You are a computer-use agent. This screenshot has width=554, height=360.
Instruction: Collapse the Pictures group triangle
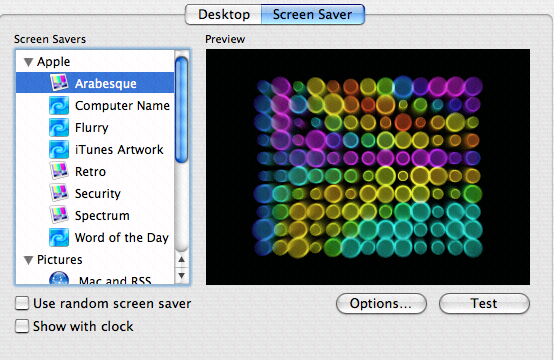pos(28,260)
